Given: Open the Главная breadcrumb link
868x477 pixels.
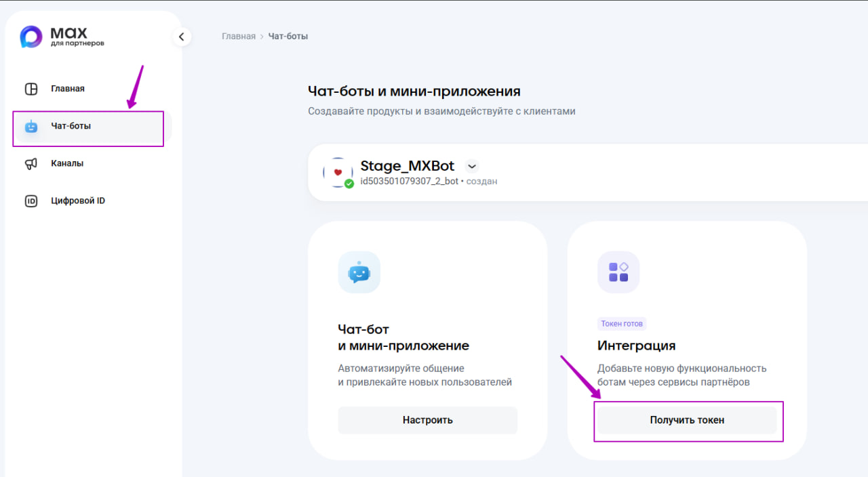Looking at the screenshot, I should [x=238, y=36].
